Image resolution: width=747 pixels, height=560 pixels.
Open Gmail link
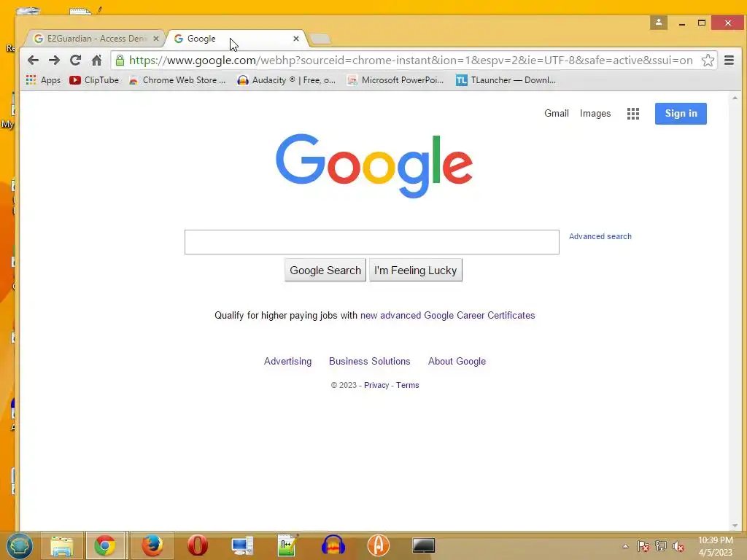[x=557, y=113]
